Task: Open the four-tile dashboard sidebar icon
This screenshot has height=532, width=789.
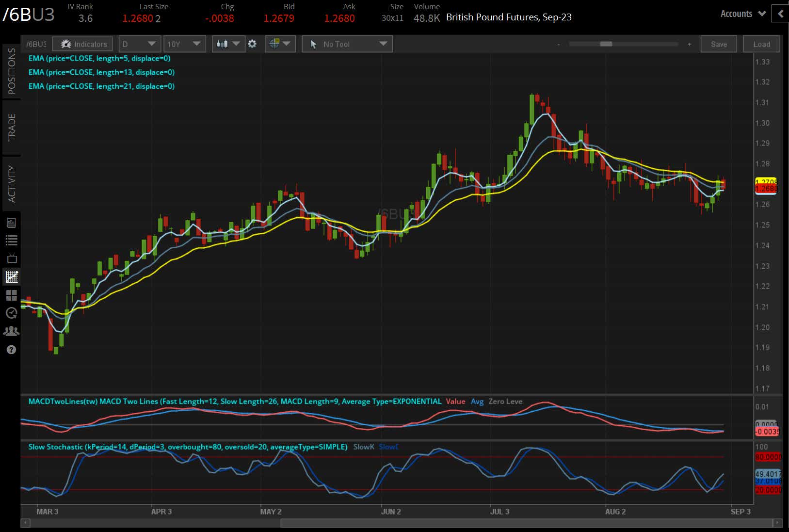Action: (x=11, y=295)
